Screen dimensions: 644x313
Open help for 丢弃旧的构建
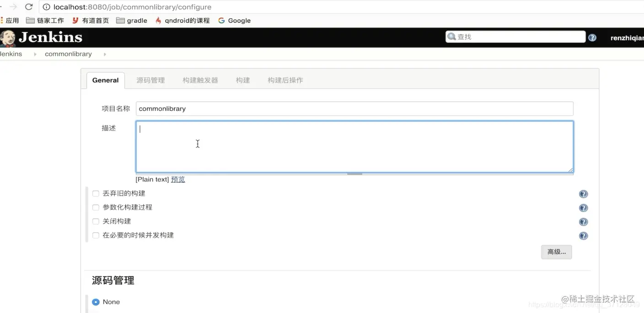pos(583,194)
